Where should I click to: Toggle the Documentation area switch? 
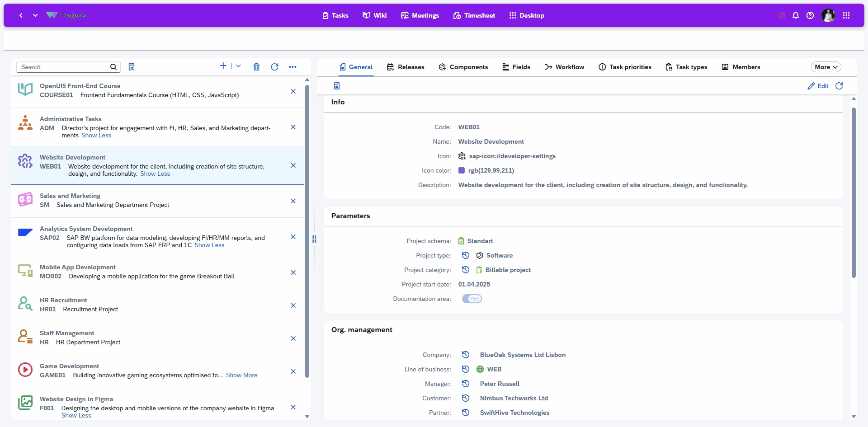point(472,299)
